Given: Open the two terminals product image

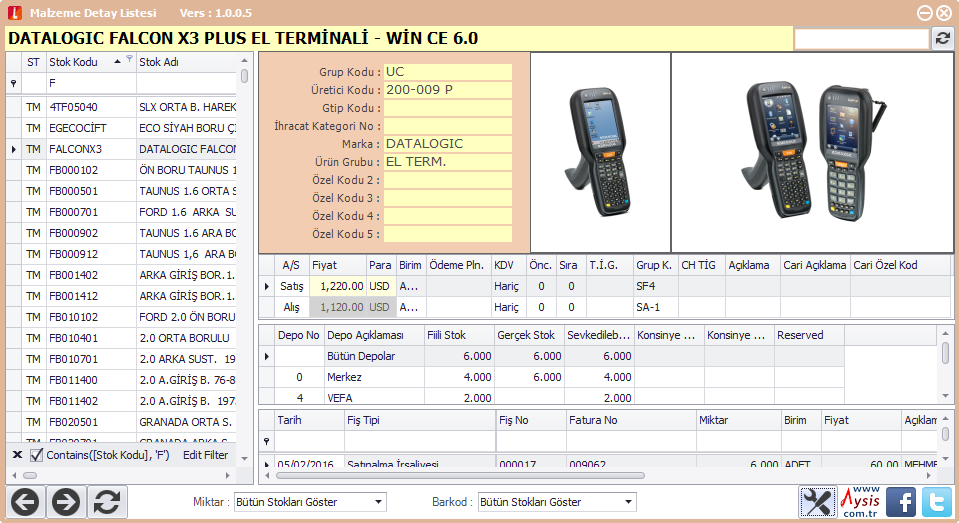Looking at the screenshot, I should pyautogui.click(x=812, y=152).
